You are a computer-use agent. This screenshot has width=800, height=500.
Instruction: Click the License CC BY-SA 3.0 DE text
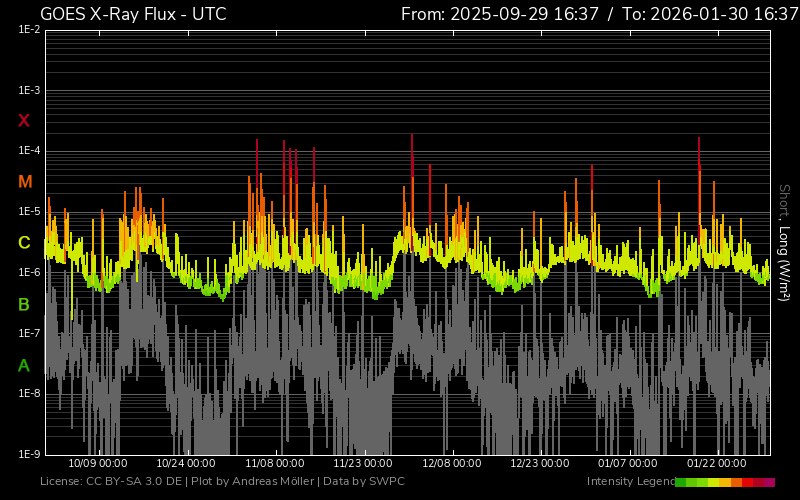coord(111,482)
